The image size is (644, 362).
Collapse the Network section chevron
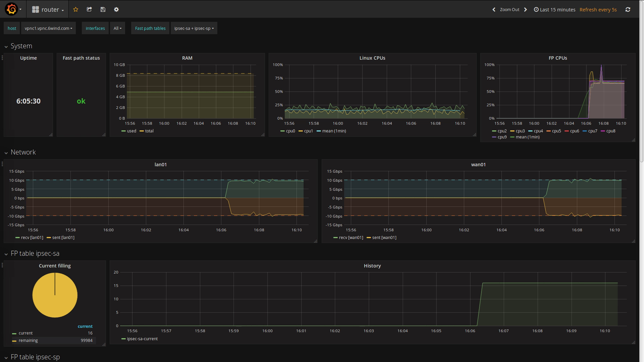point(6,152)
